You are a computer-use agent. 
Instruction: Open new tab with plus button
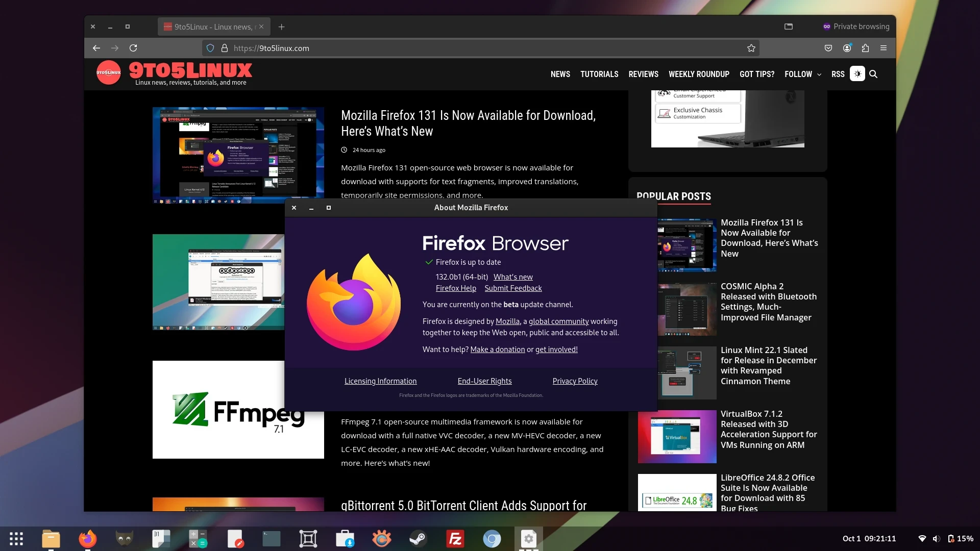[281, 27]
